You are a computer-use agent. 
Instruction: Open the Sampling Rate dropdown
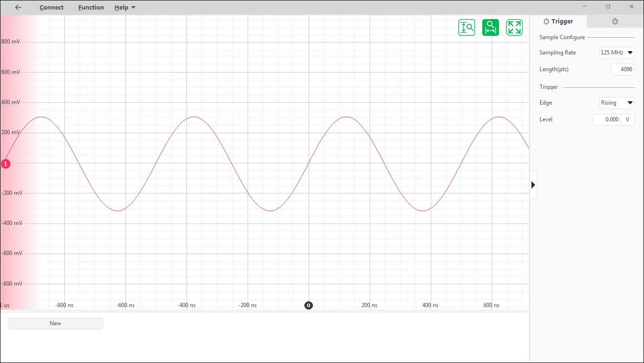[617, 53]
